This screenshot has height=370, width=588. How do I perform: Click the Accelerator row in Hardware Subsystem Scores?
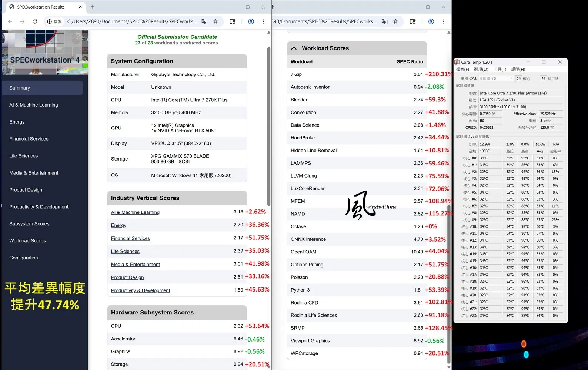177,339
